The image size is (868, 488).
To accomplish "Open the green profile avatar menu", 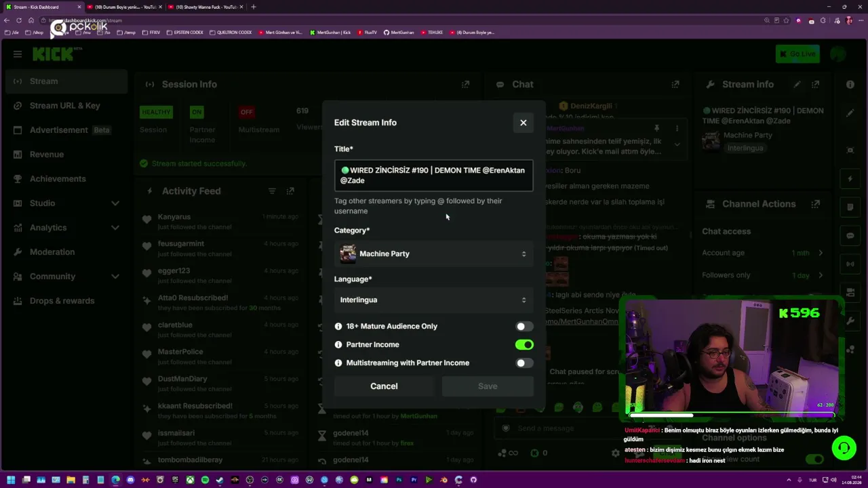I will coord(838,54).
